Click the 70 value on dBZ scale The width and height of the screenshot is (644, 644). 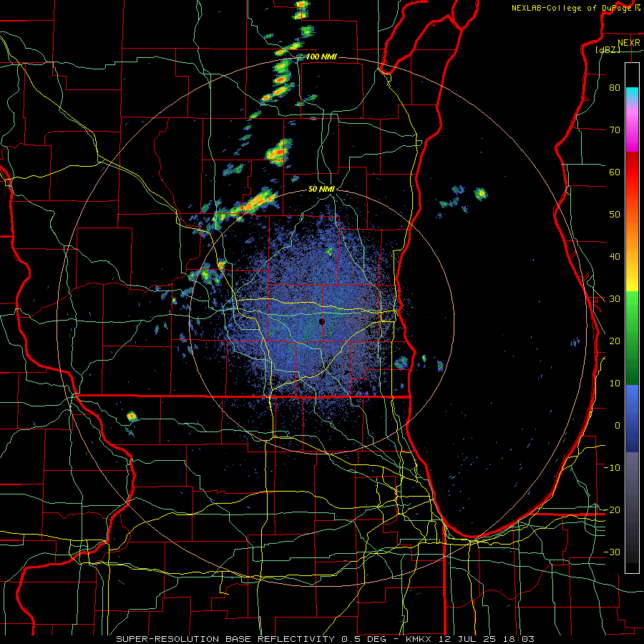tap(615, 130)
